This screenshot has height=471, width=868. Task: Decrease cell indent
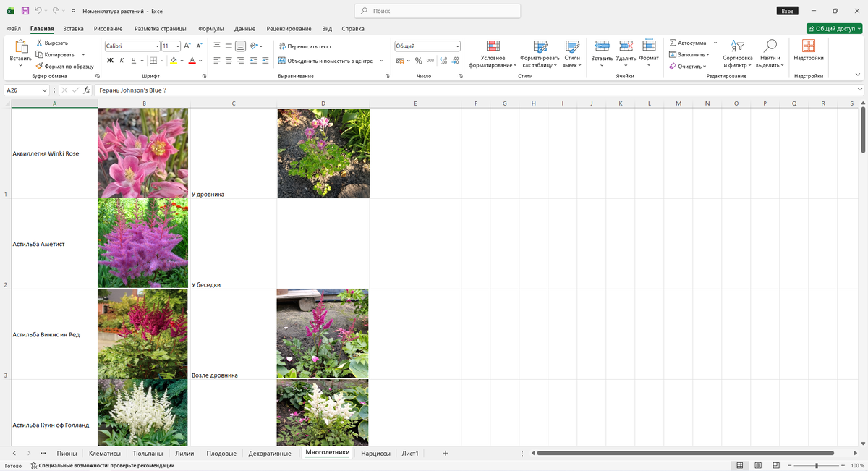[253, 61]
